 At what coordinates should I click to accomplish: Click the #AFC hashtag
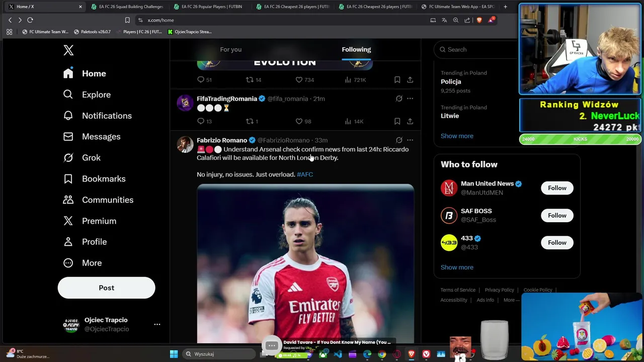click(305, 174)
